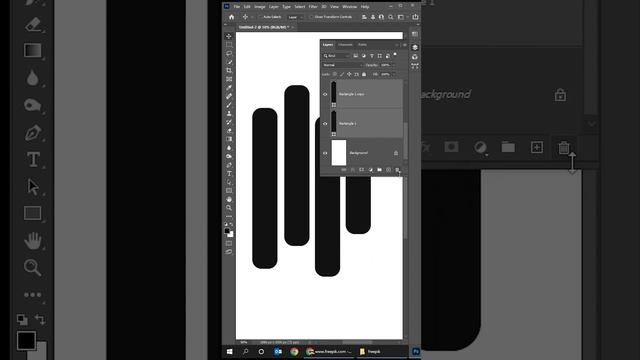Switch to the Paths tab
The height and width of the screenshot is (360, 640).
click(x=362, y=44)
